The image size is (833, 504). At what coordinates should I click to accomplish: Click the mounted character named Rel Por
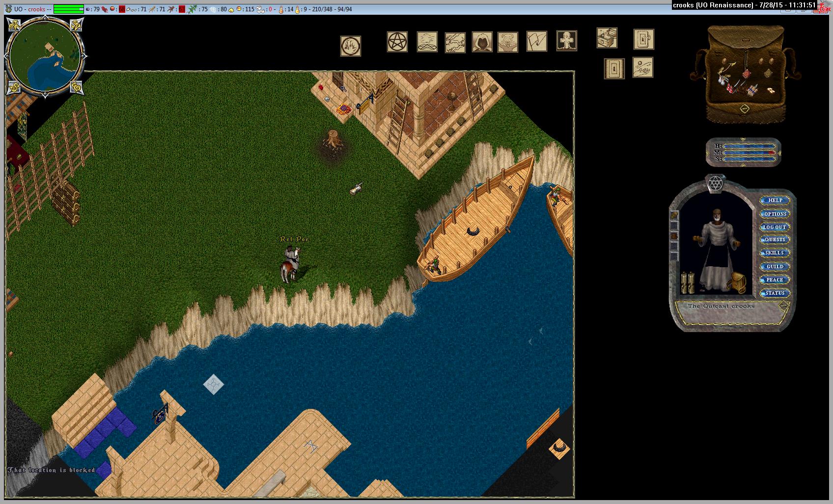point(290,264)
